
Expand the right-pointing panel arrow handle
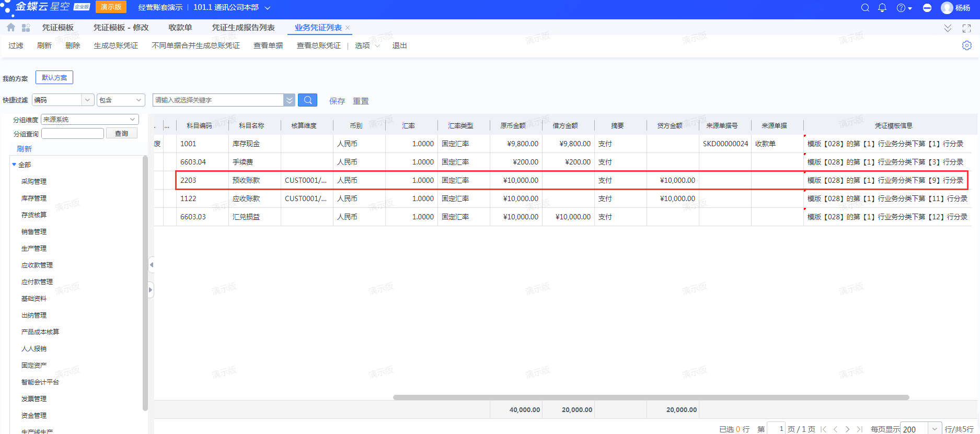[151, 290]
